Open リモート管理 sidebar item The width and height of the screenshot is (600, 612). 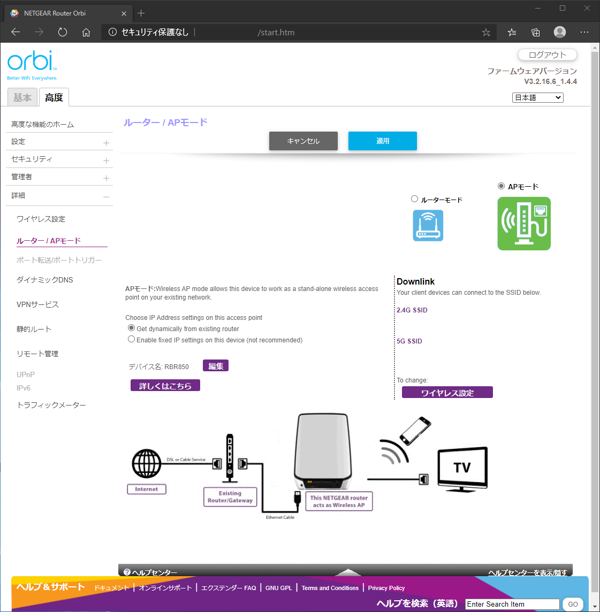point(37,354)
